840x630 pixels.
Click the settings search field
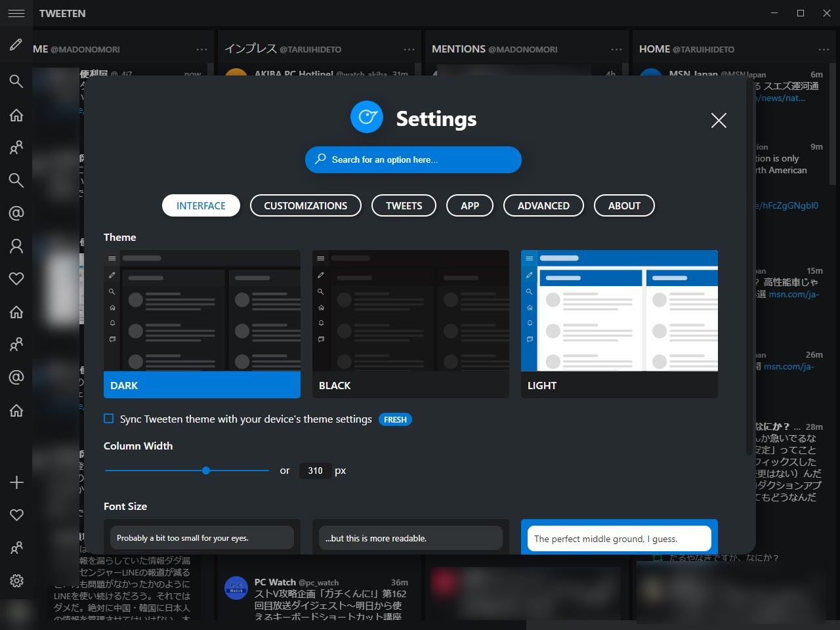click(413, 159)
